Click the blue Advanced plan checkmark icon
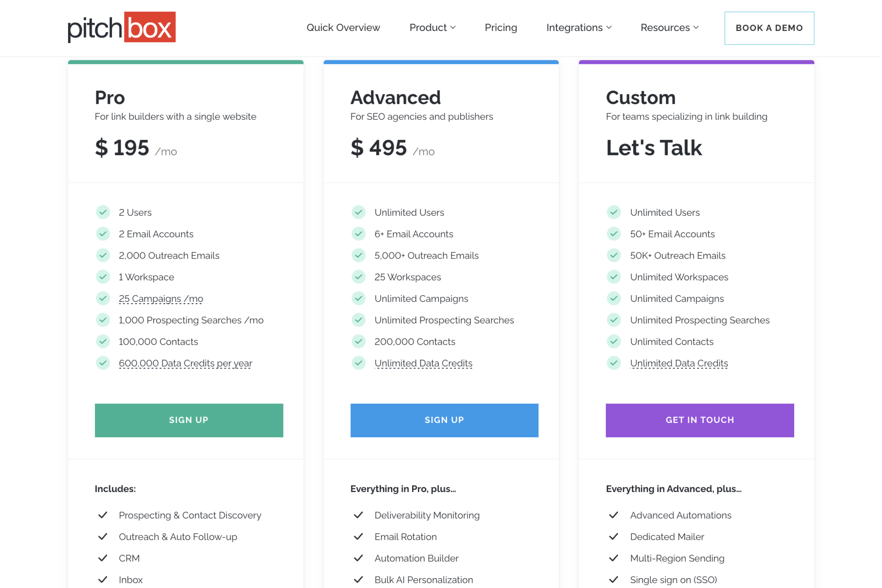Viewport: 882px width, 588px height. point(358,212)
